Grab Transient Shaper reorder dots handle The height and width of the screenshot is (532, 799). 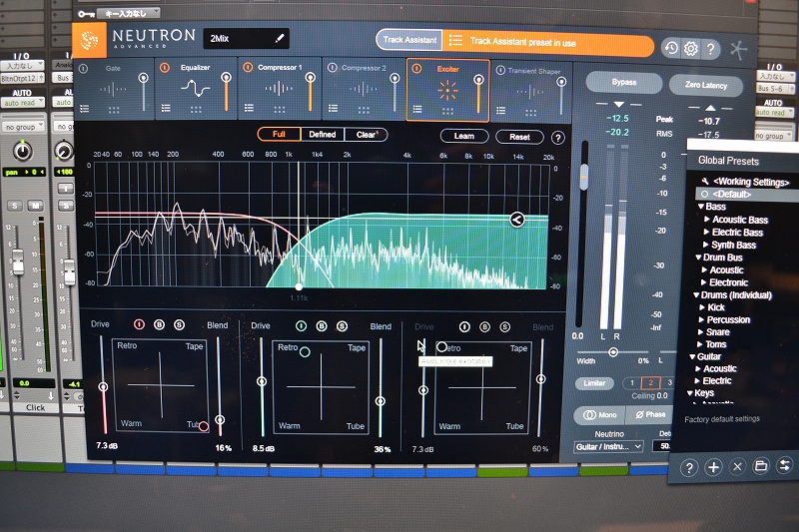530,113
